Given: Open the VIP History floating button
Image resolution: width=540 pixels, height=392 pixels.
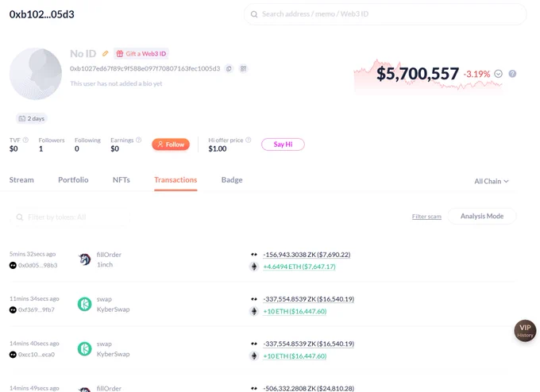Looking at the screenshot, I should click(x=525, y=330).
